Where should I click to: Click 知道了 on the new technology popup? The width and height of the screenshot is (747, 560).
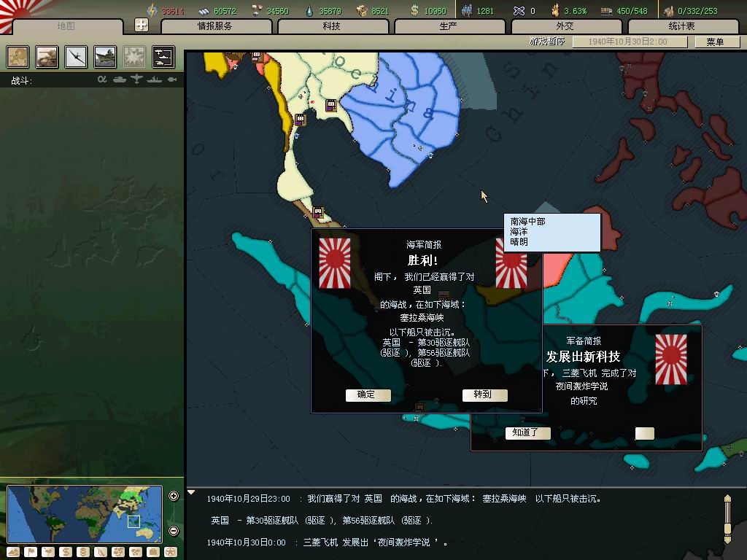tap(525, 433)
